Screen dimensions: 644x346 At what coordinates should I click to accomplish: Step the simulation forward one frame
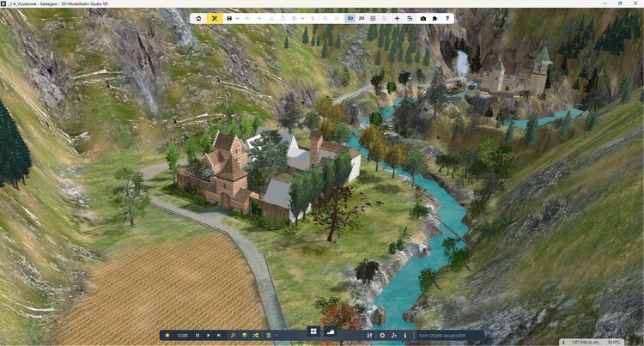pyautogui.click(x=219, y=336)
